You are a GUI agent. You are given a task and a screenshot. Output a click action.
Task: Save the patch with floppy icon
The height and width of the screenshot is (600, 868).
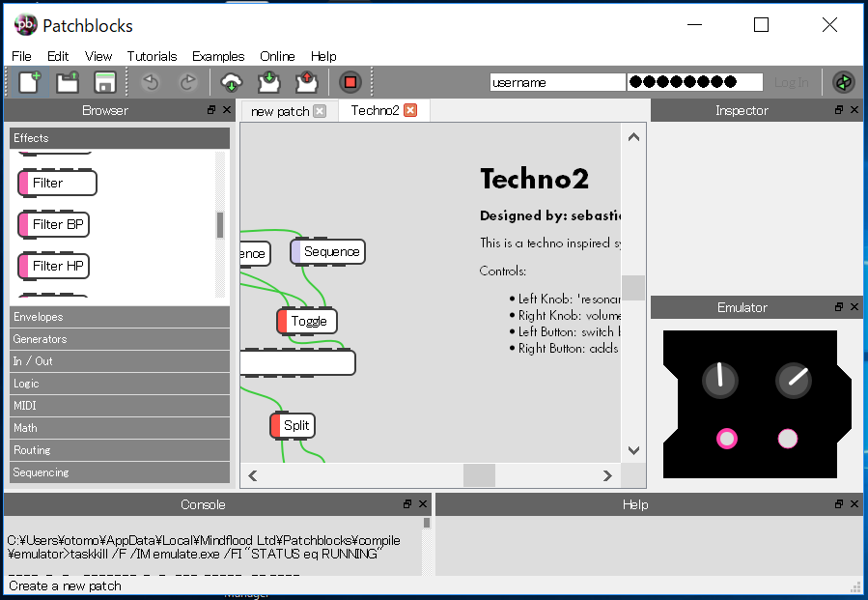tap(104, 82)
